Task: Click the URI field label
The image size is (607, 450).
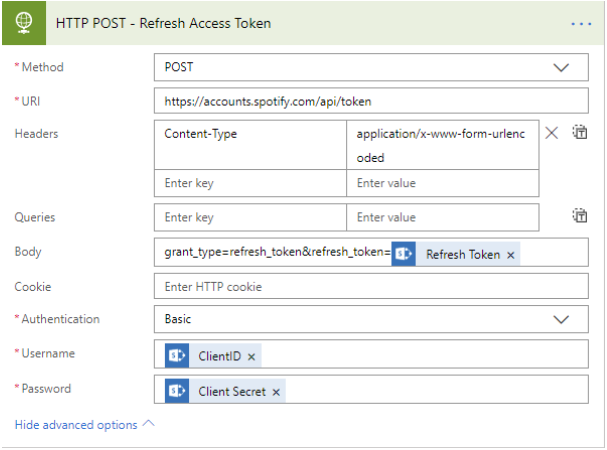Action: (x=31, y=101)
